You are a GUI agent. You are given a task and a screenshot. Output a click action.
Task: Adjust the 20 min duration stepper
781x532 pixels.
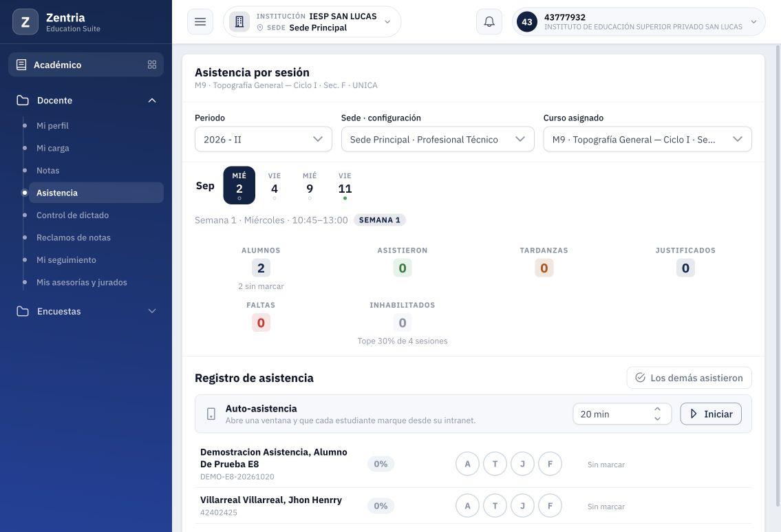(x=657, y=414)
